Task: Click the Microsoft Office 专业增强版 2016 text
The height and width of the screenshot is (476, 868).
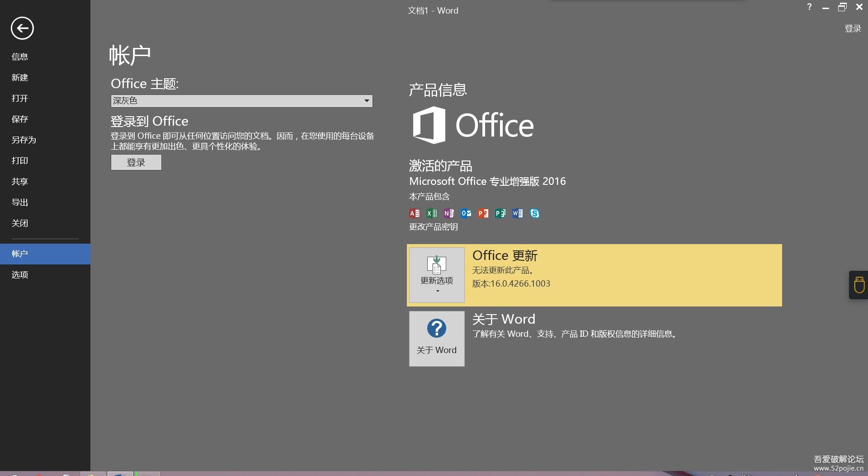Action: (x=487, y=181)
